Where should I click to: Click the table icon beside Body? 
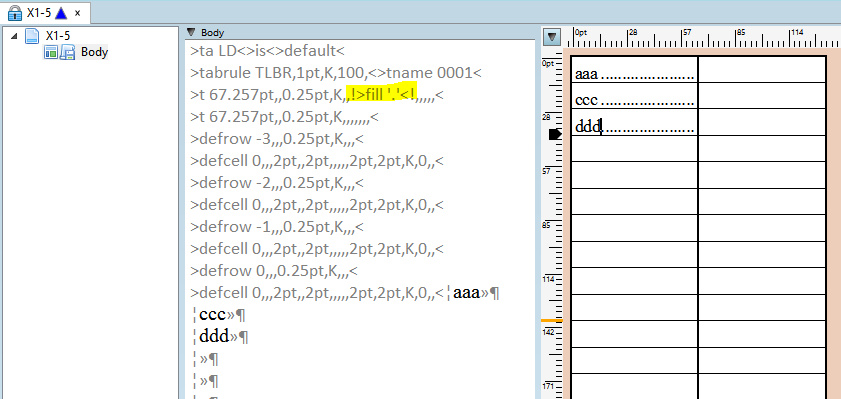[50, 53]
